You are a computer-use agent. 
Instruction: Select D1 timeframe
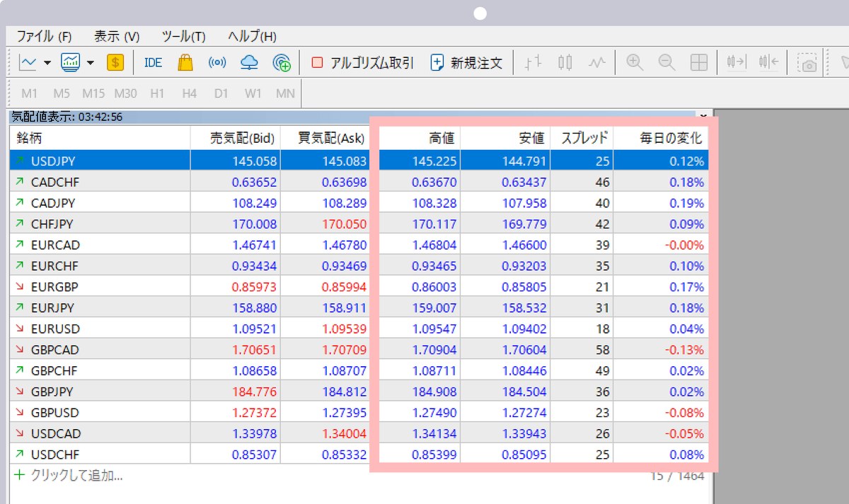221,93
